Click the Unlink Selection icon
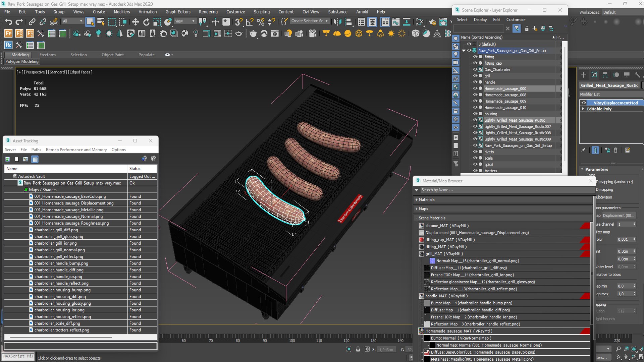Screen dimensions: 644x362 [x=43, y=22]
